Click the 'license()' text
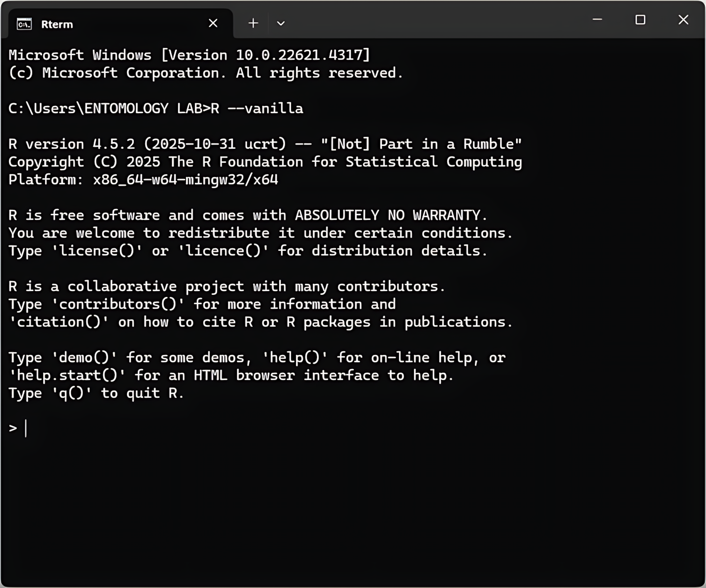 pyautogui.click(x=97, y=251)
